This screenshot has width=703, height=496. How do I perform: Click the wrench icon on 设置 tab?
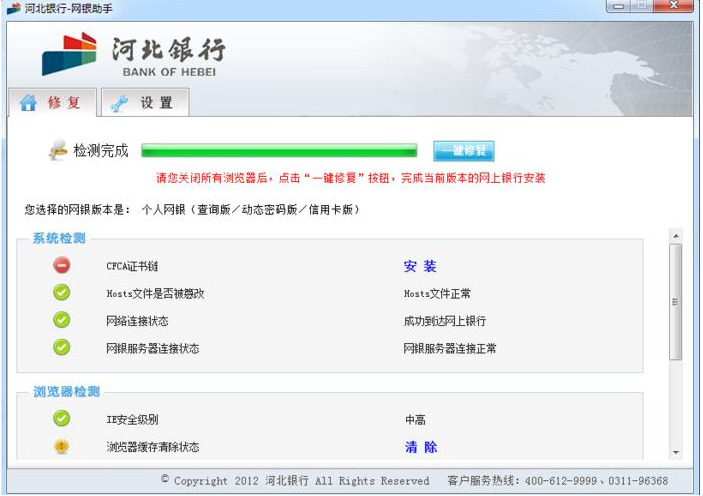tap(119, 104)
